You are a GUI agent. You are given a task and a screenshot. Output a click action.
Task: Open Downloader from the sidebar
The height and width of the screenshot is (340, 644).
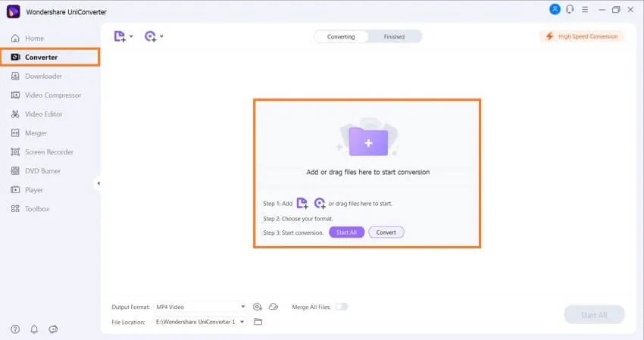tap(36, 76)
